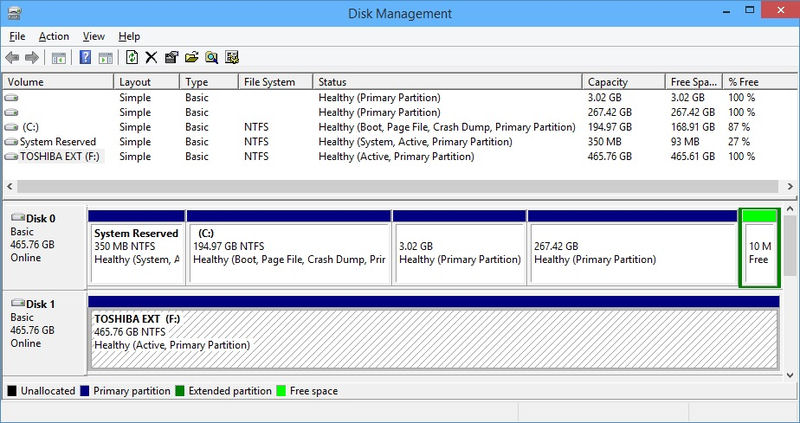Click the Disk 0 label panel
Screen dimensions: 800x423
pyautogui.click(x=44, y=247)
